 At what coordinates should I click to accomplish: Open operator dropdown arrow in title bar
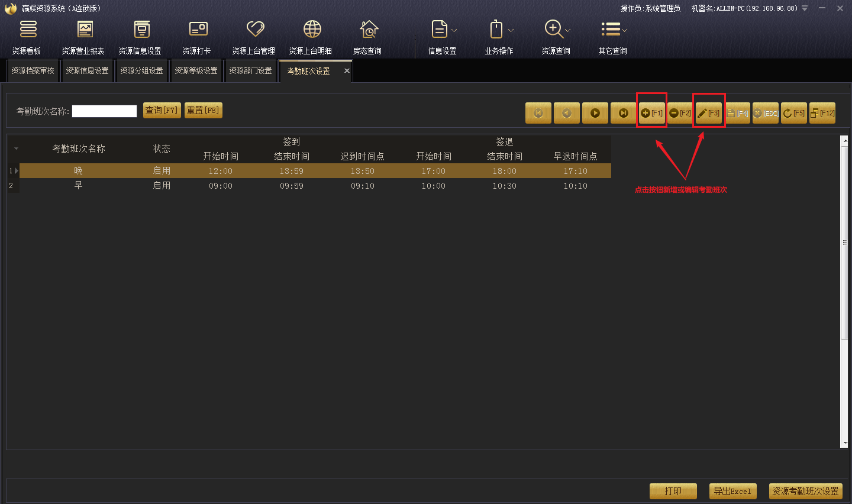click(x=805, y=8)
